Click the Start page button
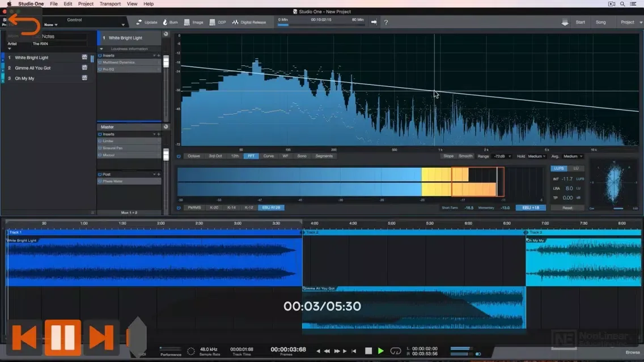Viewport: 644px width, 362px height. [580, 22]
